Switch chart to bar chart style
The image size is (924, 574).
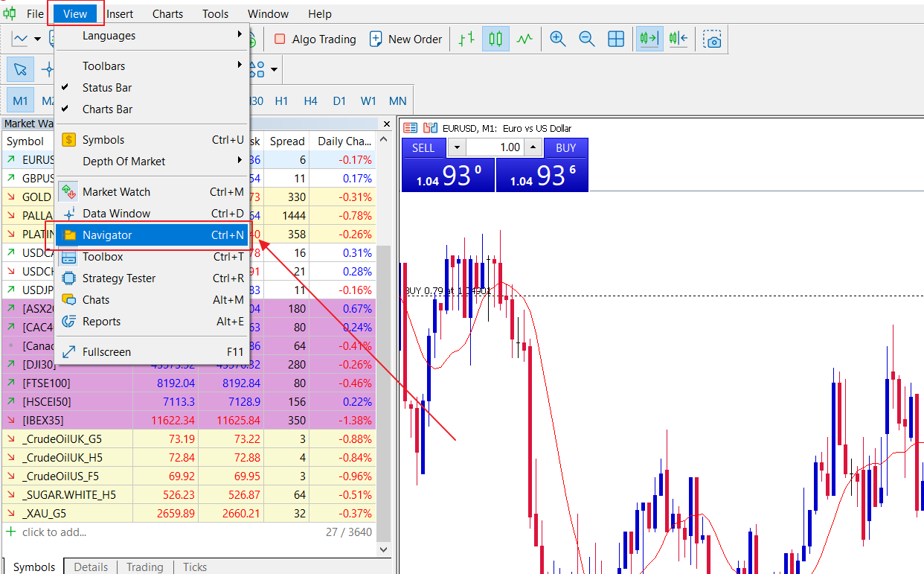[466, 39]
